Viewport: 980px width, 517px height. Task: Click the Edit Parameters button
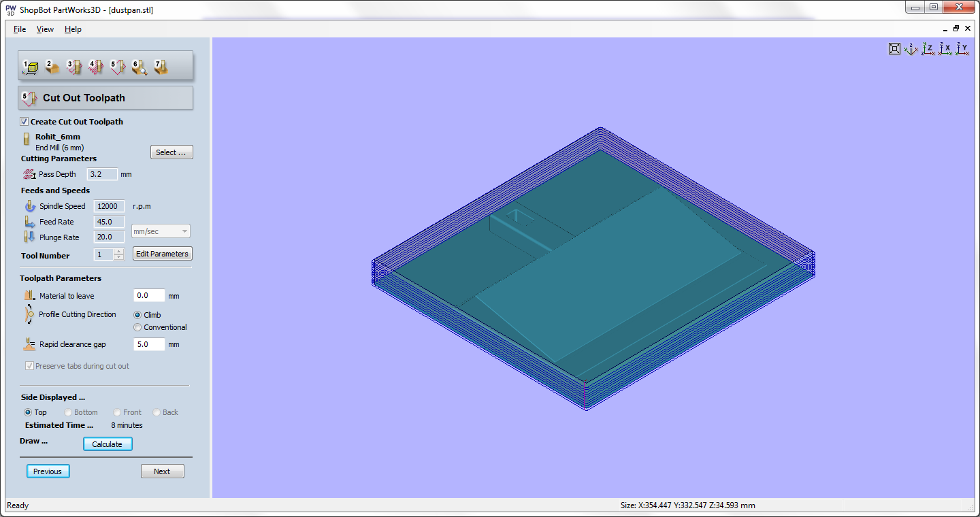point(162,254)
